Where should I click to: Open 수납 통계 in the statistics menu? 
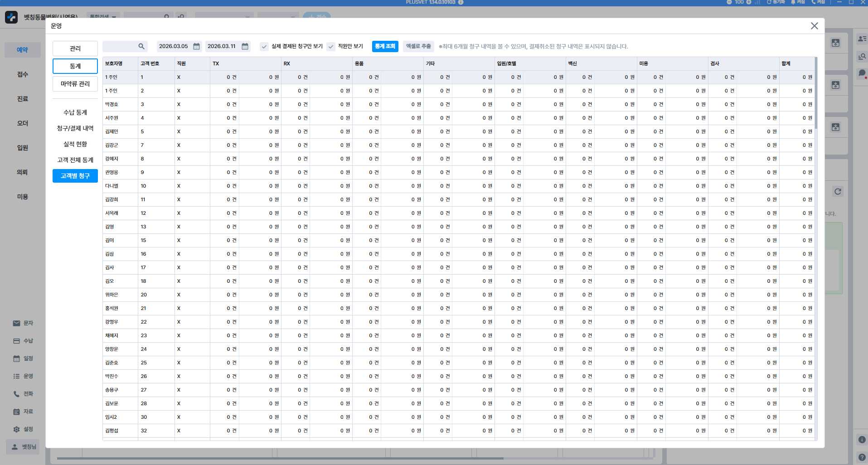coord(75,112)
